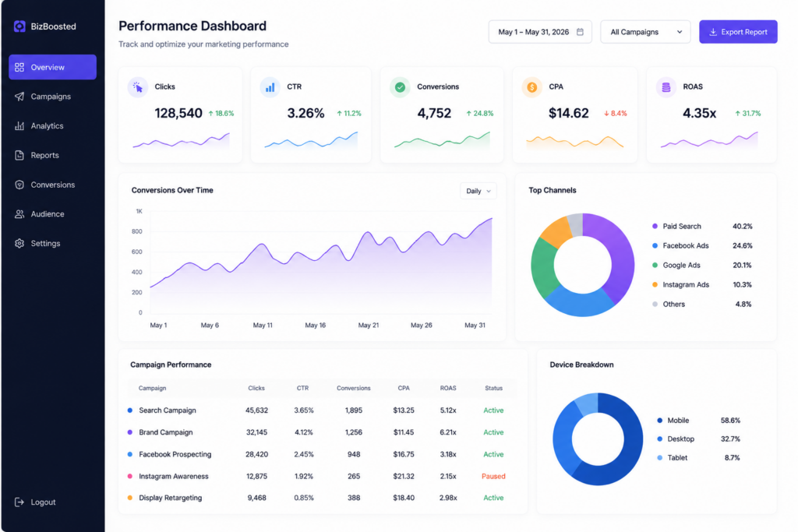Click the Audience people icon
Viewport: 798px width, 532px height.
coord(19,214)
